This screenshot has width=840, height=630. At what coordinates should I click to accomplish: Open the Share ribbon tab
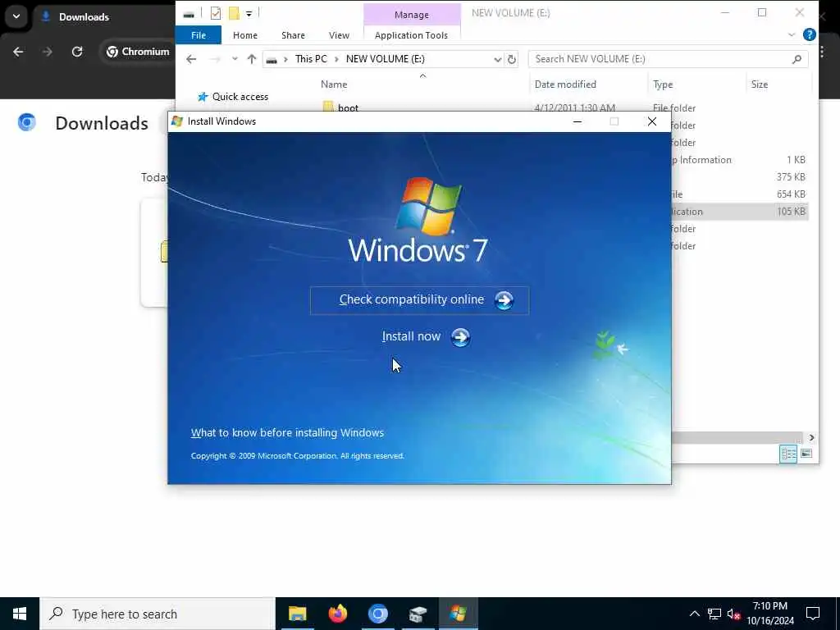(x=293, y=35)
